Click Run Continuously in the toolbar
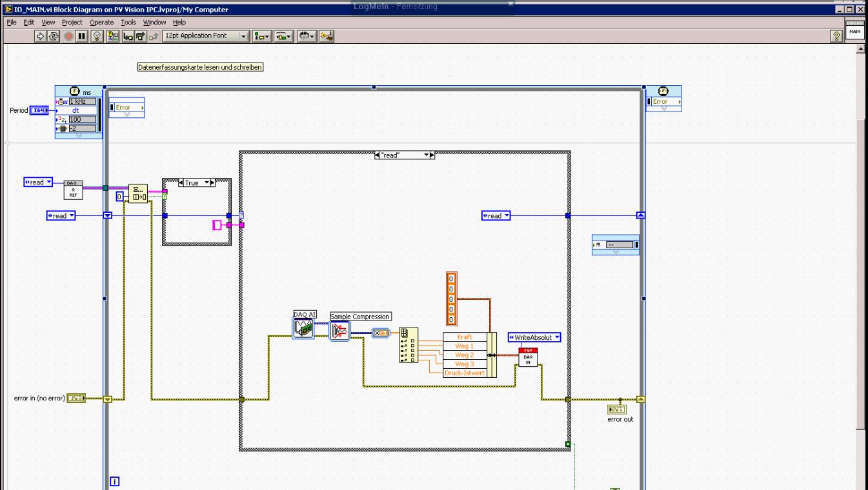This screenshot has width=868, height=490. [x=54, y=36]
